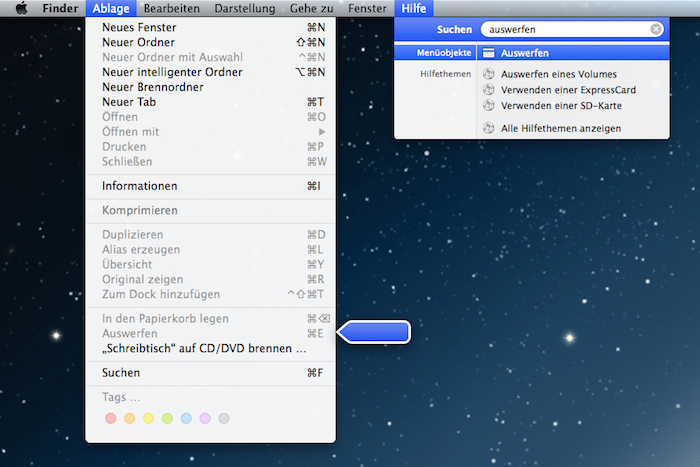Pick the purple tag color
Image resolution: width=700 pixels, height=467 pixels.
(x=205, y=418)
